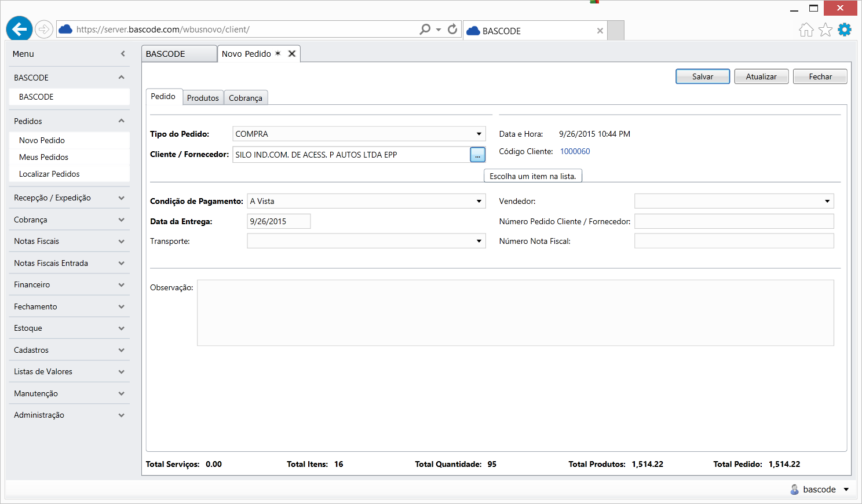Switch to the Produtos tab

(x=203, y=98)
